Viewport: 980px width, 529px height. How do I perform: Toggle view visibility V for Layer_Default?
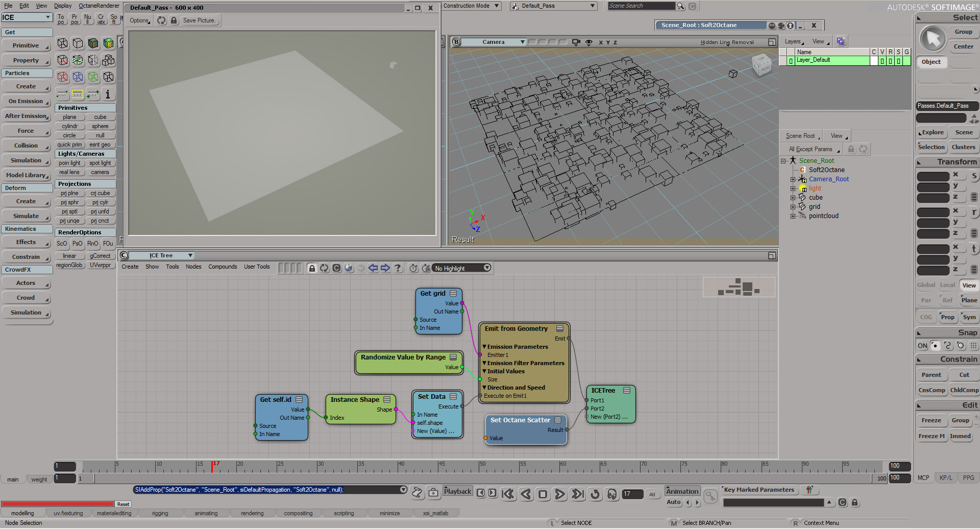[x=882, y=61]
